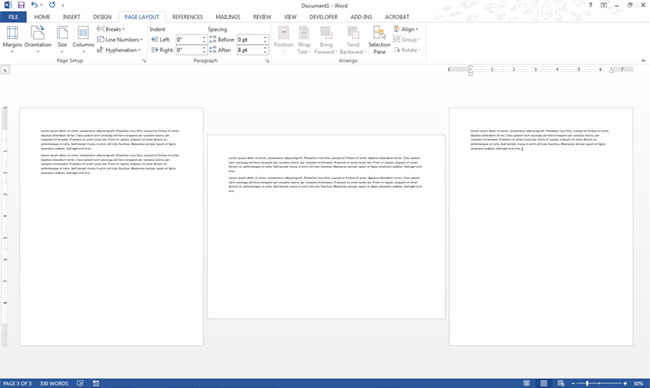Image resolution: width=650 pixels, height=388 pixels.
Task: Click the Spacing Before input field
Action: [x=250, y=39]
